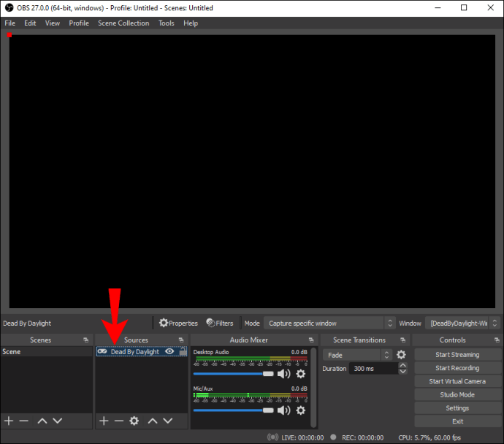This screenshot has width=504, height=444.
Task: Pop out the Audio Mixer dock
Action: click(x=311, y=340)
